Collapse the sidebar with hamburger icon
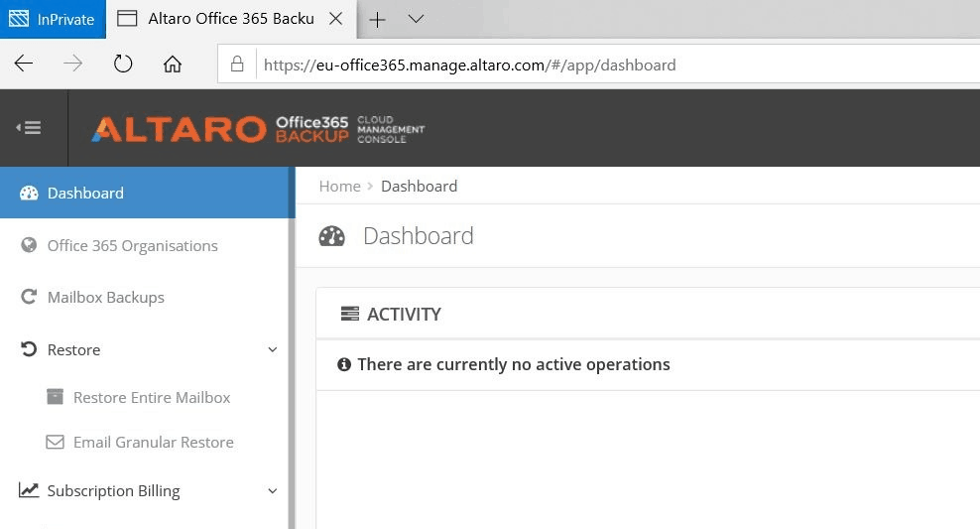 coord(29,128)
